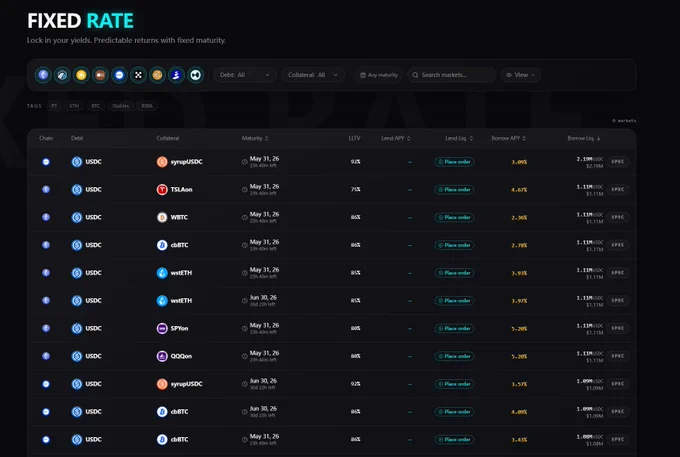Select the dark blue chain filter icon before the teal one

[177, 75]
